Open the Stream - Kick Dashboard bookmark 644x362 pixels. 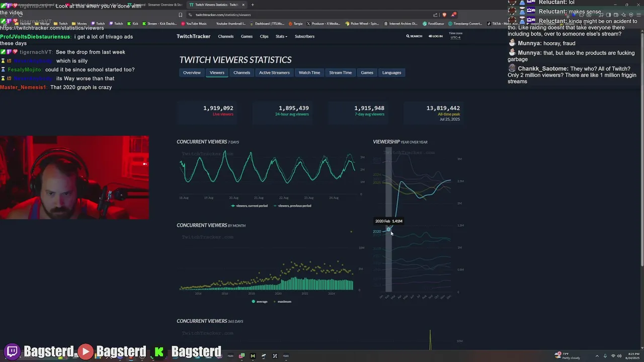coord(159,24)
